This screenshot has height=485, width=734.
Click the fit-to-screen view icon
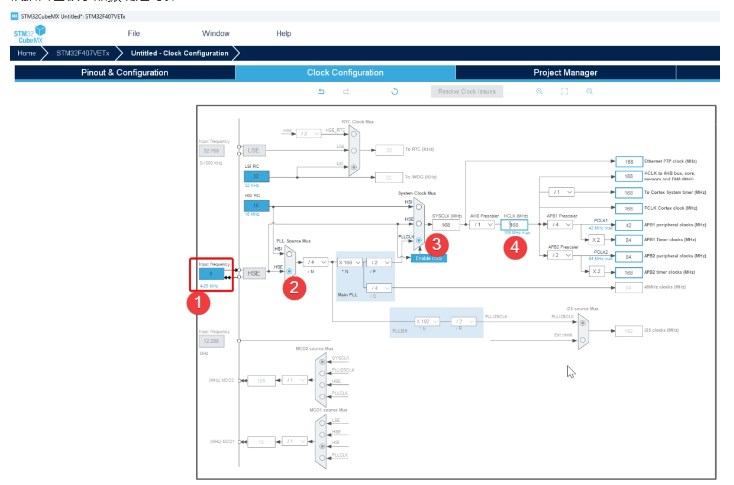pos(565,91)
